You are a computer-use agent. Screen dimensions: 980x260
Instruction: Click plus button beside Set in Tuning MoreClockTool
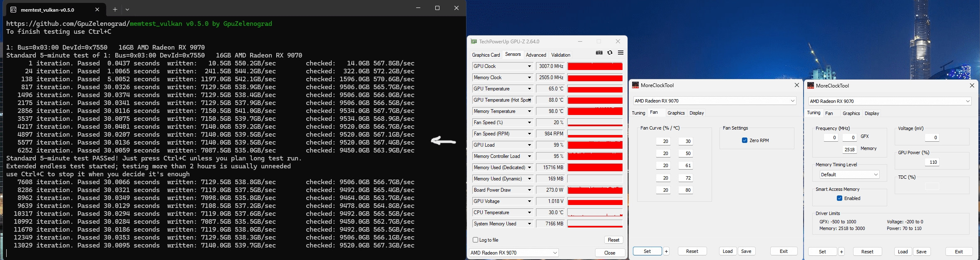841,252
